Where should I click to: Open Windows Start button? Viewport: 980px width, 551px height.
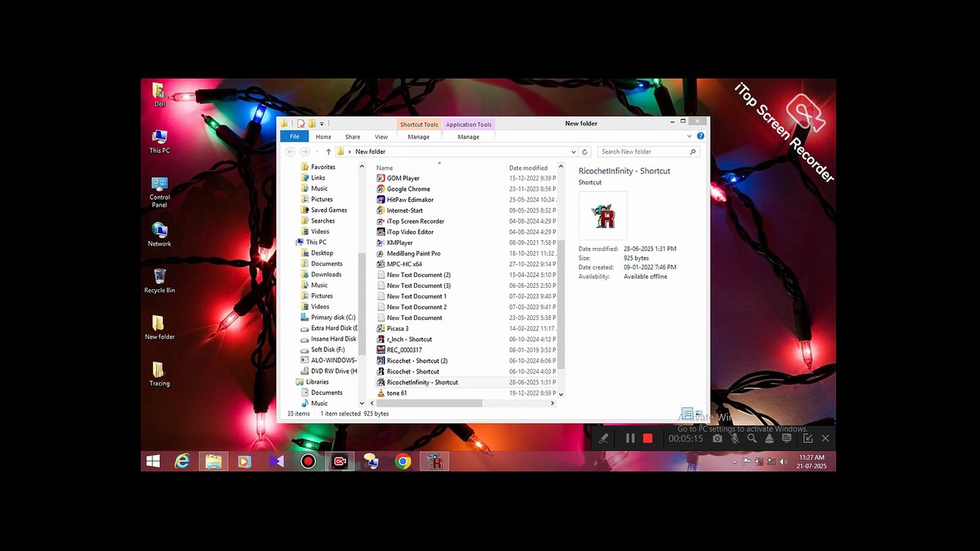(x=153, y=461)
